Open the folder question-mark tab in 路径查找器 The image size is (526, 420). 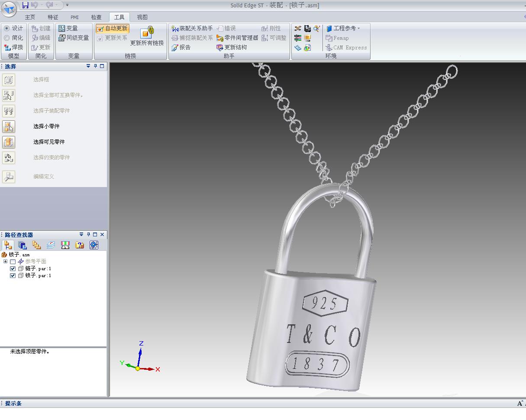coord(80,245)
